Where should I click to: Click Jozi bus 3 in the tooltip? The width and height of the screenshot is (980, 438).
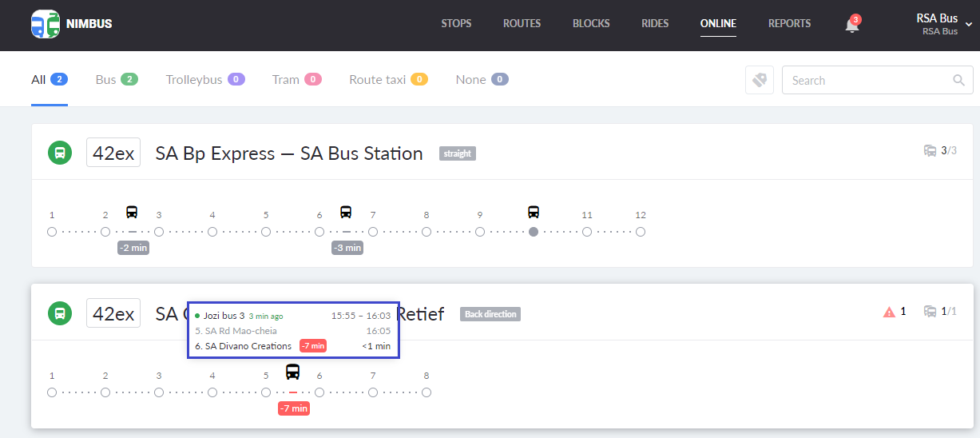224,316
